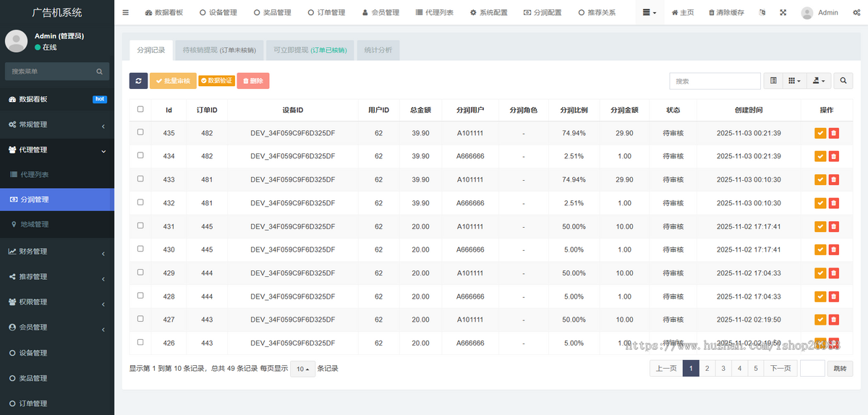Open the settings gears icon in the header
Viewport: 868px width, 415px height.
856,12
